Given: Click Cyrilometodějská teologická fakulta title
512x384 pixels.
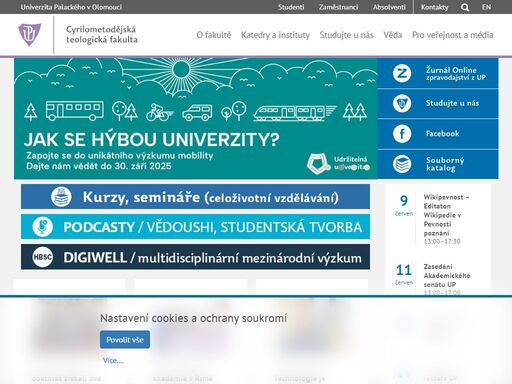Looking at the screenshot, I should click(102, 34).
